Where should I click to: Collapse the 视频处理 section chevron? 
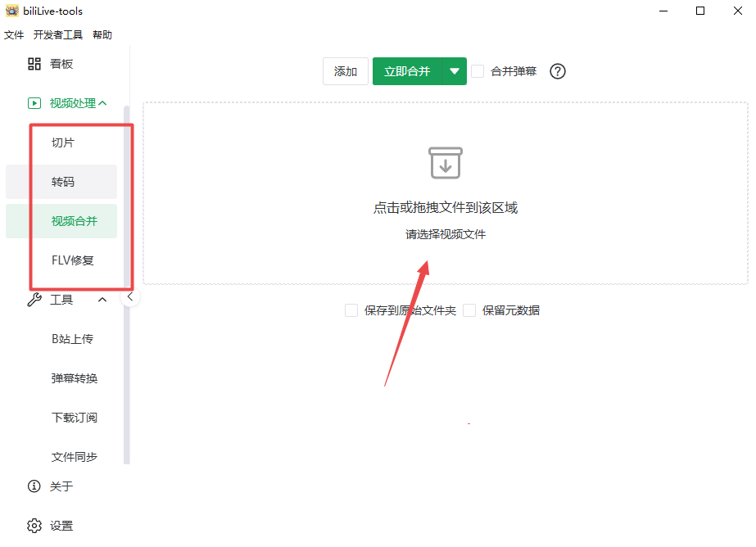(x=102, y=103)
